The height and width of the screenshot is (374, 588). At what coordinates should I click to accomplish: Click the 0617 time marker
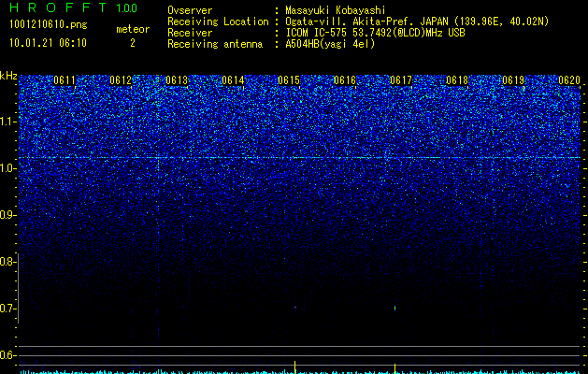401,80
